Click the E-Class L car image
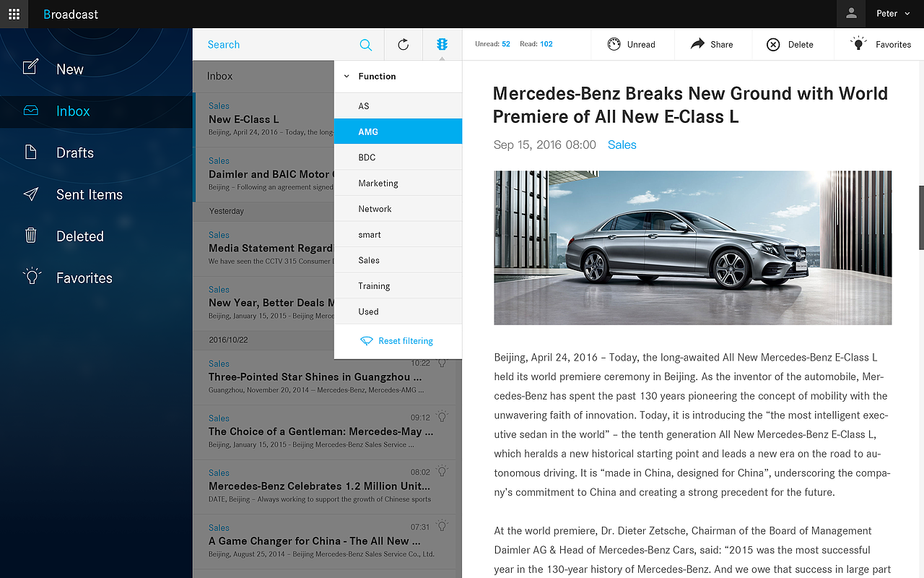This screenshot has height=578, width=924. click(692, 248)
